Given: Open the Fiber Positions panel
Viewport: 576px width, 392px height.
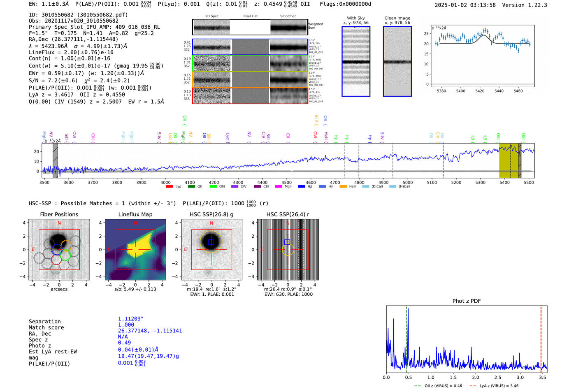Looking at the screenshot, I should 59,249.
